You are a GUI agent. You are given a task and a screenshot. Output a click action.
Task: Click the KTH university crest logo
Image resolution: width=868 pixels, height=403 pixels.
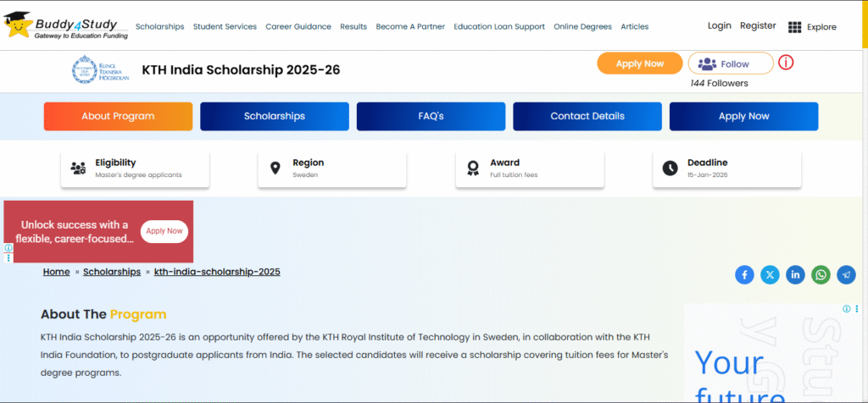tap(101, 69)
